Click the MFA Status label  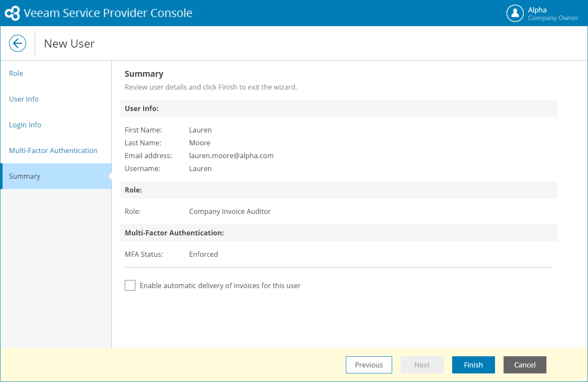144,254
